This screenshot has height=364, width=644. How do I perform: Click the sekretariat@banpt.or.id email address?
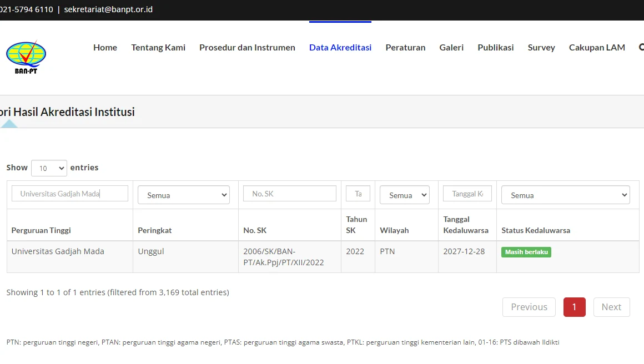click(108, 9)
